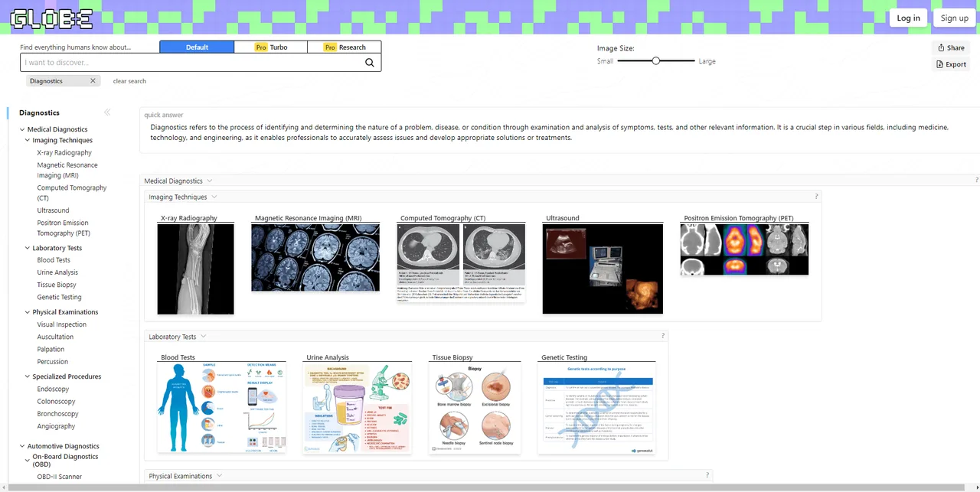980x492 pixels.
Task: Open help icon for Laboratory Tests section
Action: (663, 336)
